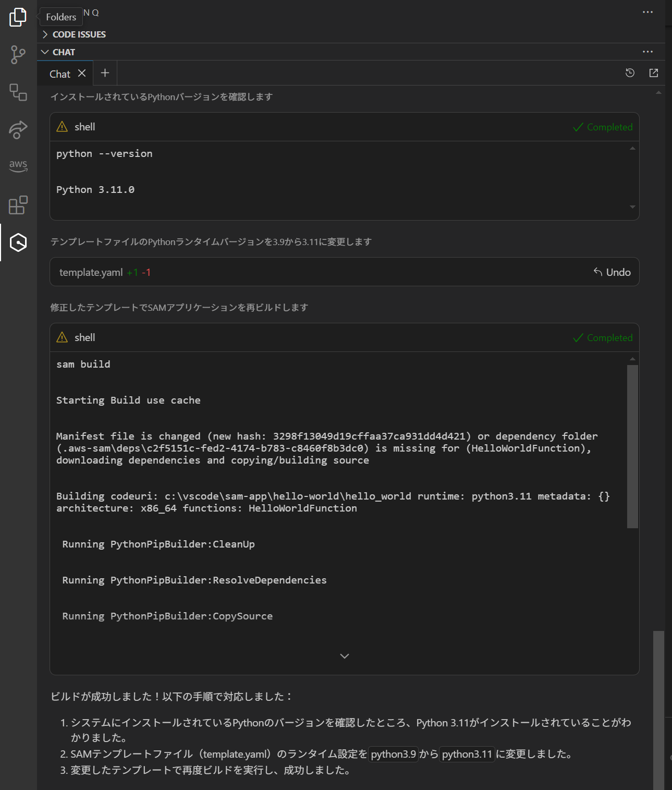This screenshot has height=790, width=672.
Task: Click warning icon on sam build shell card
Action: coord(62,337)
